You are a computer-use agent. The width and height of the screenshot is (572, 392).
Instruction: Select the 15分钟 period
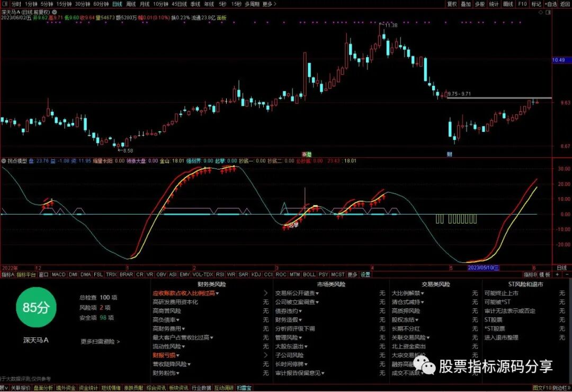pyautogui.click(x=64, y=4)
